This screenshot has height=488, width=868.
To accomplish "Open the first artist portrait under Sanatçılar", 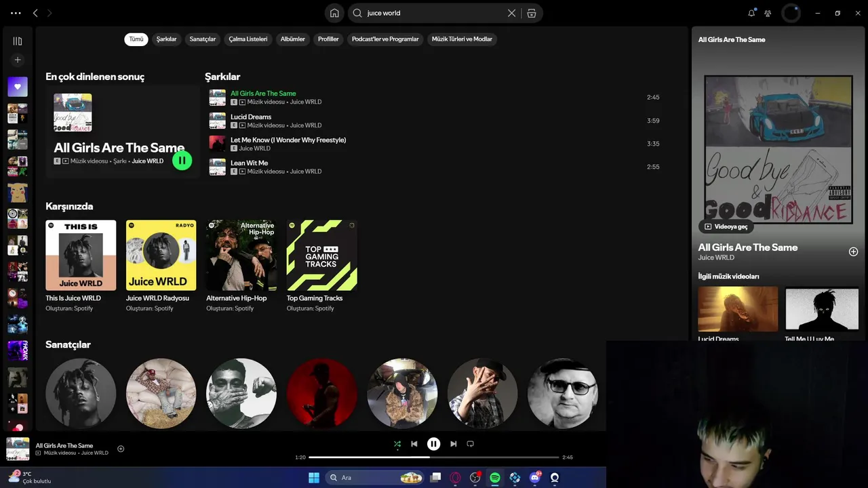I will pos(81,393).
